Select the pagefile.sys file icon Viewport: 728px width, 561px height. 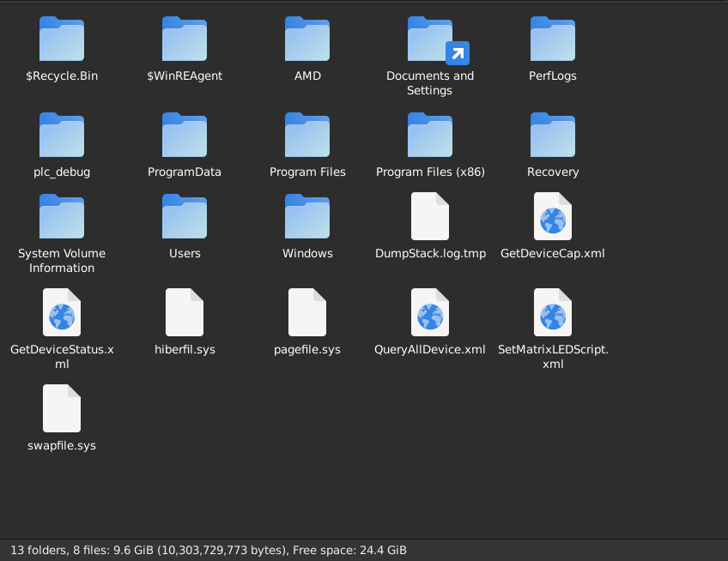click(307, 312)
